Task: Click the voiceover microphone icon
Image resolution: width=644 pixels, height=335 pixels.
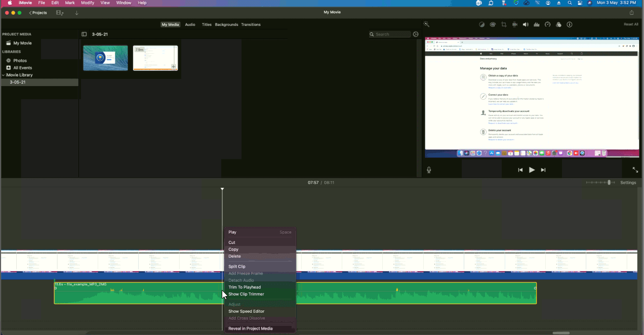Action: (429, 170)
